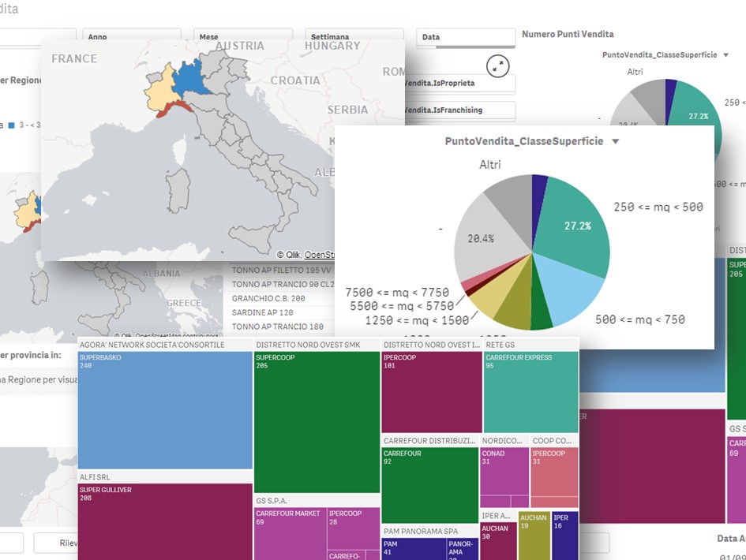
Task: Click the exit full screen icon
Action: pyautogui.click(x=497, y=66)
